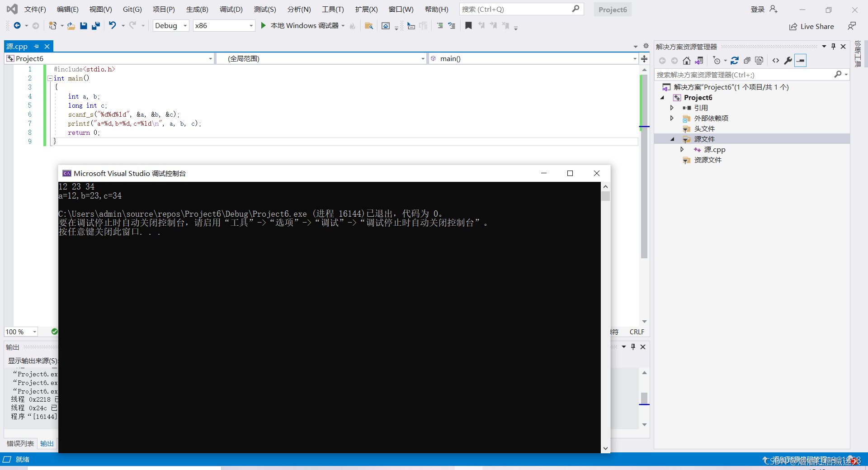Select the 头文件 folder
868x470 pixels.
pos(704,128)
